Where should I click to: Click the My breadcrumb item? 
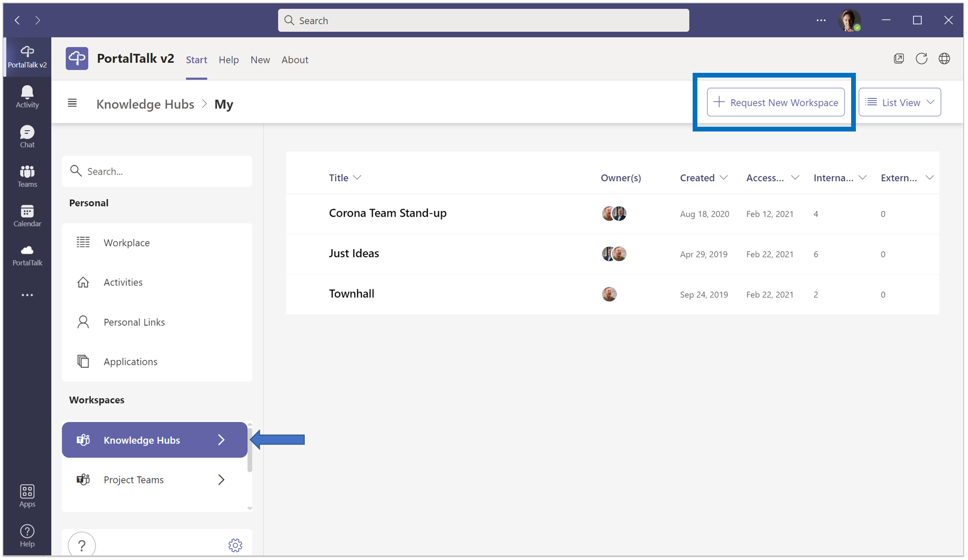coord(224,104)
